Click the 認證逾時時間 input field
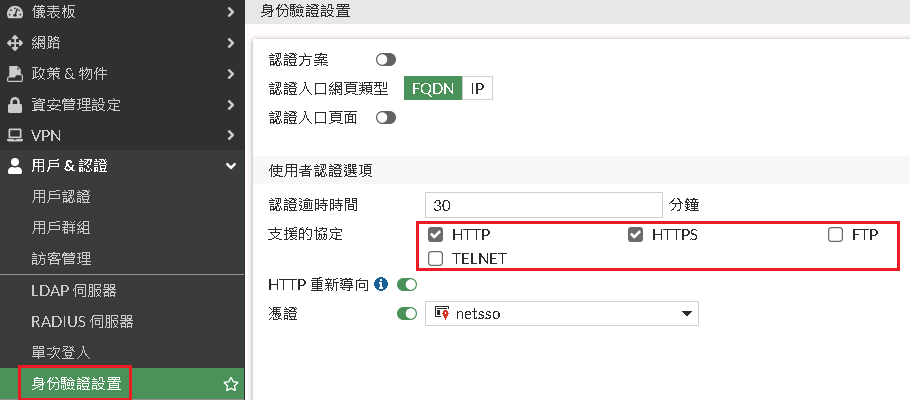 pos(544,204)
